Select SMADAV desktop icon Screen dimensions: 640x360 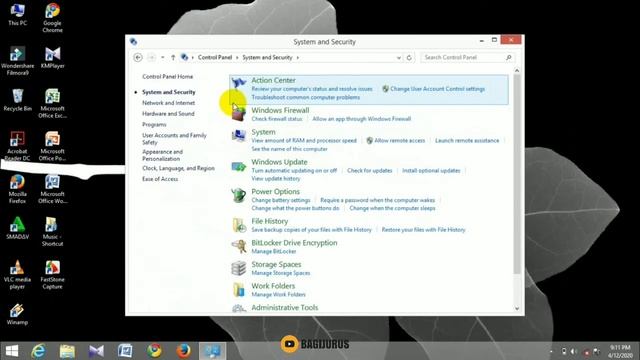18,228
